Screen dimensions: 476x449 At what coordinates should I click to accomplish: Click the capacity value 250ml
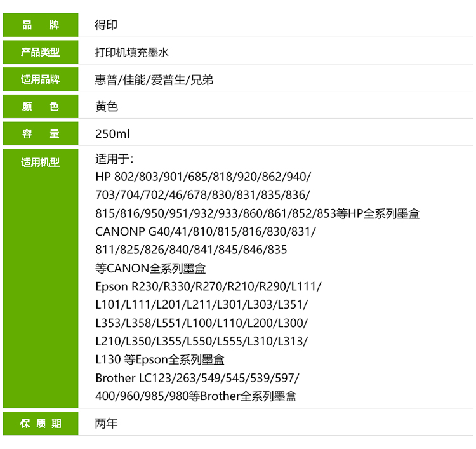click(112, 133)
